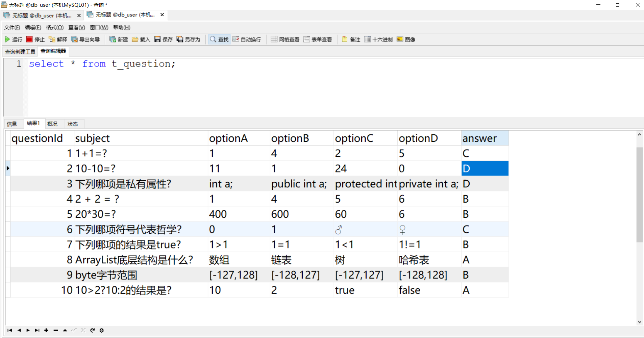Open the 窗口(W) menu
The height and width of the screenshot is (338, 644).
coord(99,27)
